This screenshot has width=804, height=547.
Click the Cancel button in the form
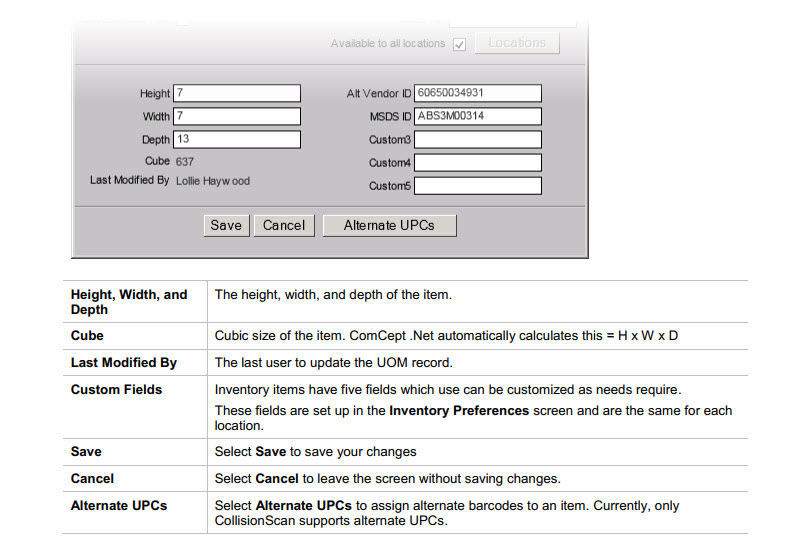click(x=284, y=225)
